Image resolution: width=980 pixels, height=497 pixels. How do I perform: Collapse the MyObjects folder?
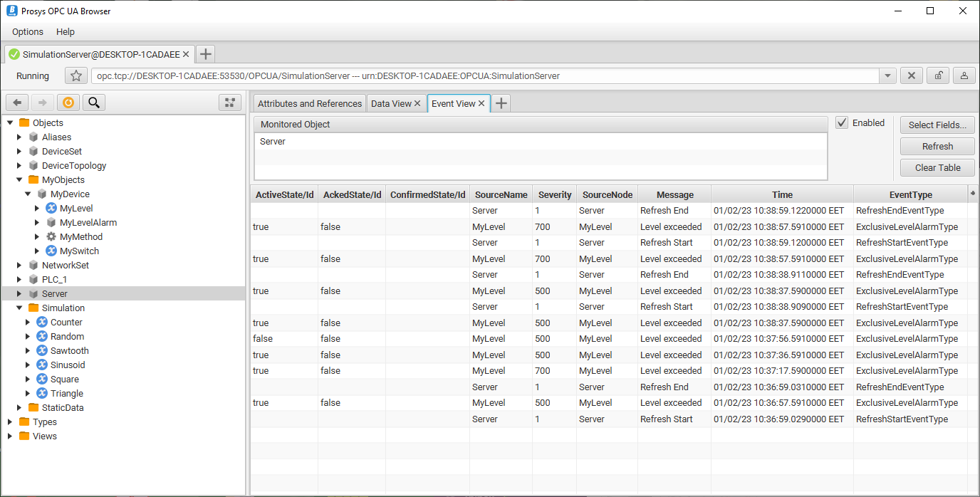[20, 180]
